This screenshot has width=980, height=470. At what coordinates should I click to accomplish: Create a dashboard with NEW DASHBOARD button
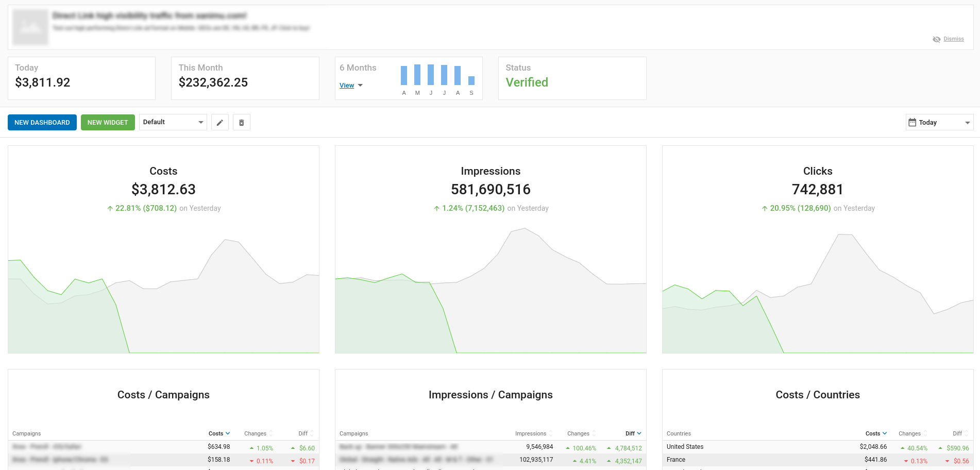(42, 123)
